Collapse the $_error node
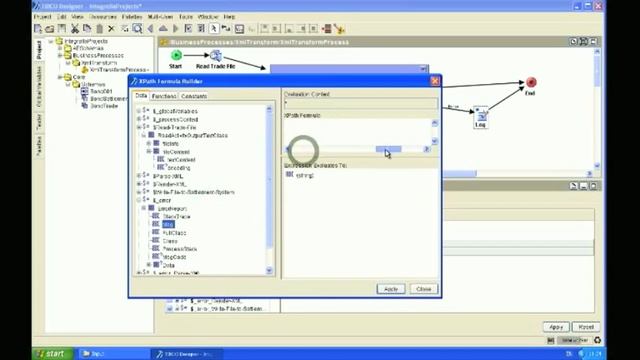This screenshot has height=360, width=640. click(x=139, y=200)
